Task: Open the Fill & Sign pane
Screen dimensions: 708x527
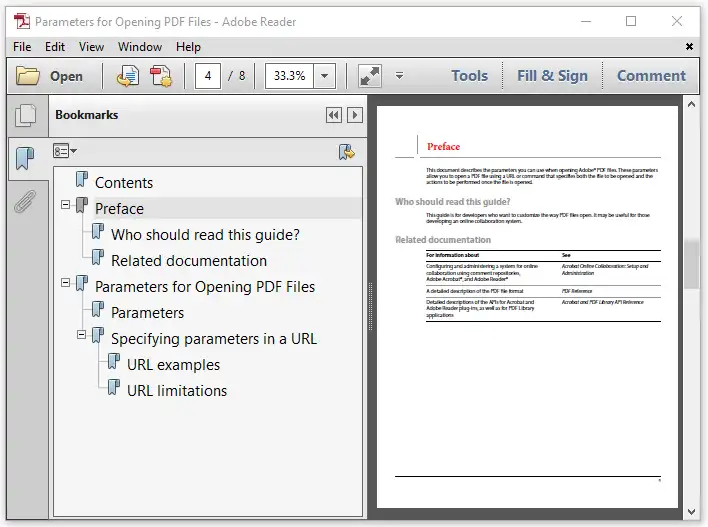Action: [552, 76]
